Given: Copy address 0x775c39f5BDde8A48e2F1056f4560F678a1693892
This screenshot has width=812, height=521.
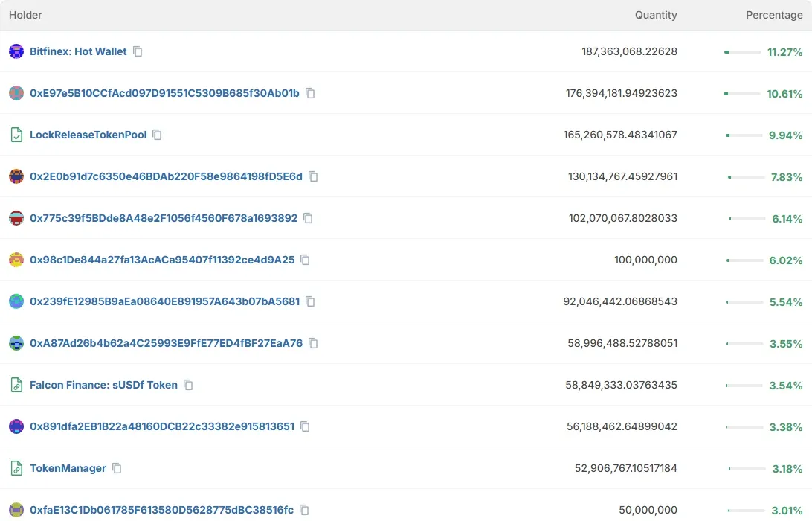Looking at the screenshot, I should point(308,218).
